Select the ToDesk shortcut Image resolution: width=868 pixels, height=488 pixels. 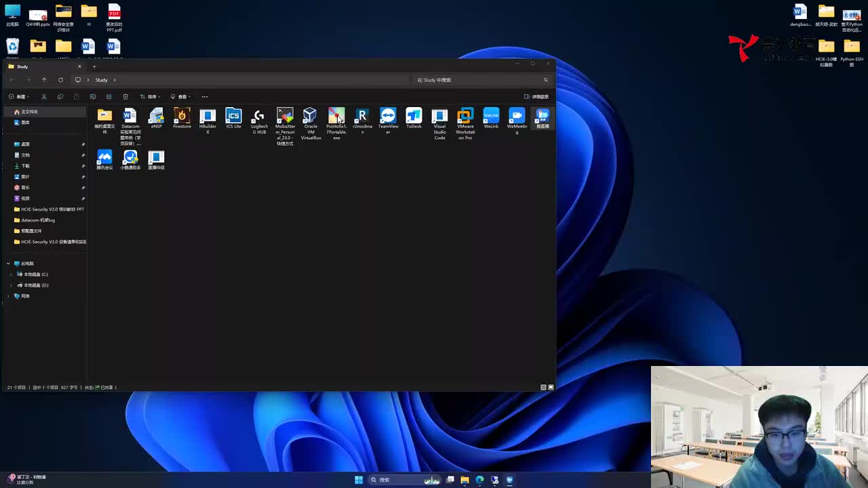(x=414, y=119)
